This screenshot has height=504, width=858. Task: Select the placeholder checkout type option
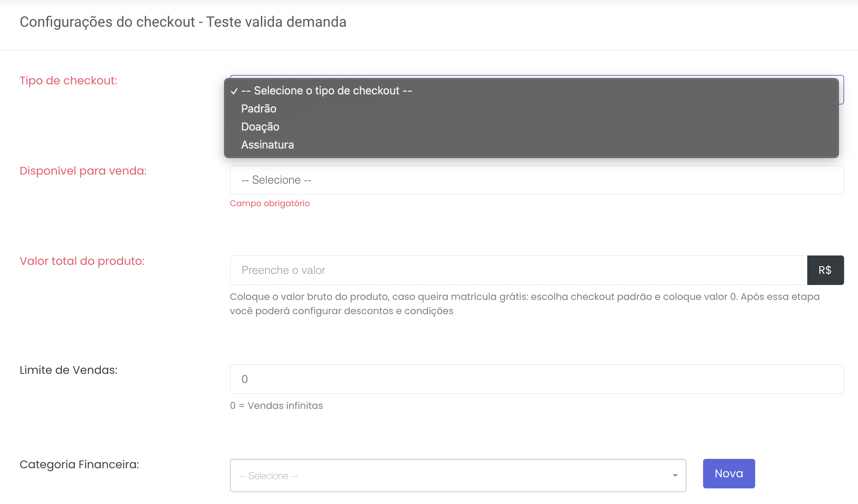point(327,91)
